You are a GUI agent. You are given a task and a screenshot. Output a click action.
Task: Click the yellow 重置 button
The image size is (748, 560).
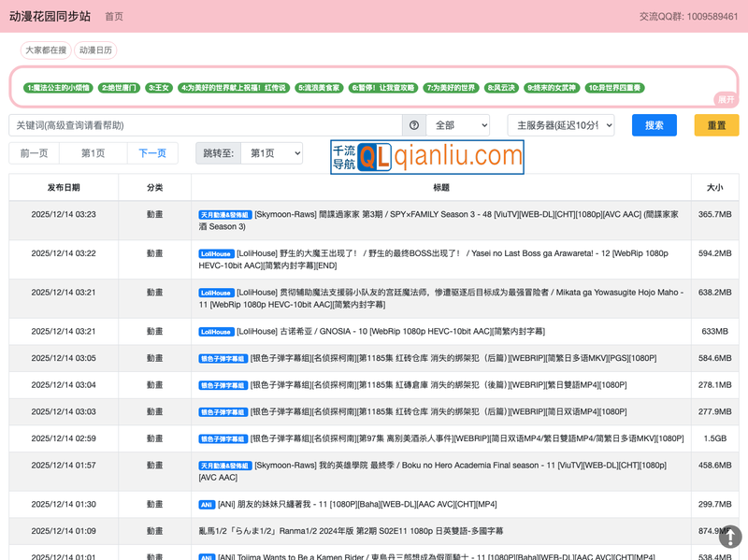point(716,125)
